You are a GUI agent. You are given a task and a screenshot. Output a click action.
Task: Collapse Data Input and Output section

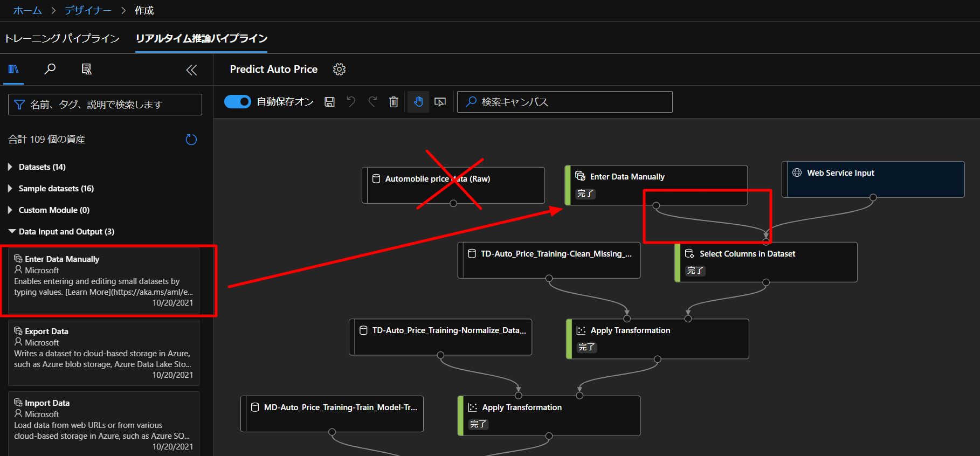(x=66, y=232)
